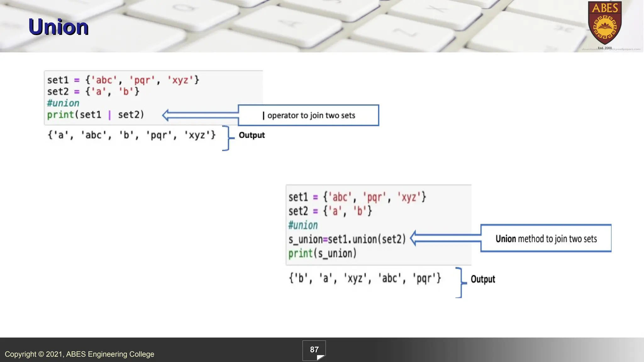Select the 'Union method to join two sets' callout
644x362 pixels.
click(x=546, y=239)
